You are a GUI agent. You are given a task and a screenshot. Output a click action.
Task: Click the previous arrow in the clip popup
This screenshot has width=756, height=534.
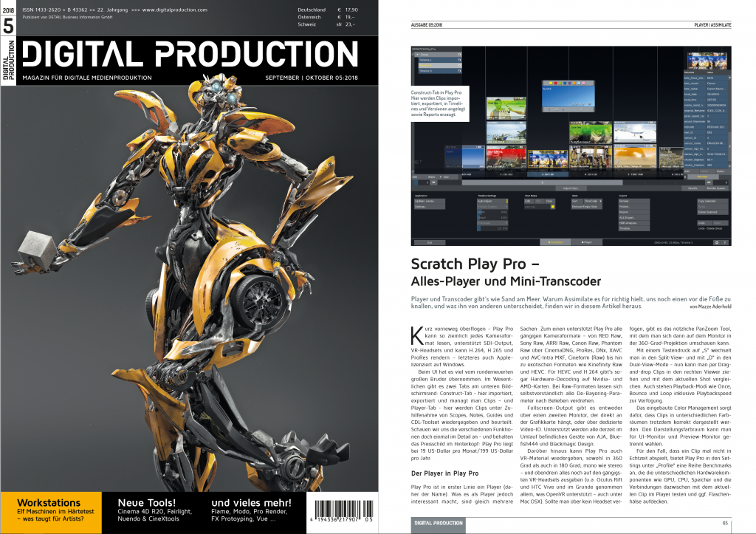(x=549, y=109)
